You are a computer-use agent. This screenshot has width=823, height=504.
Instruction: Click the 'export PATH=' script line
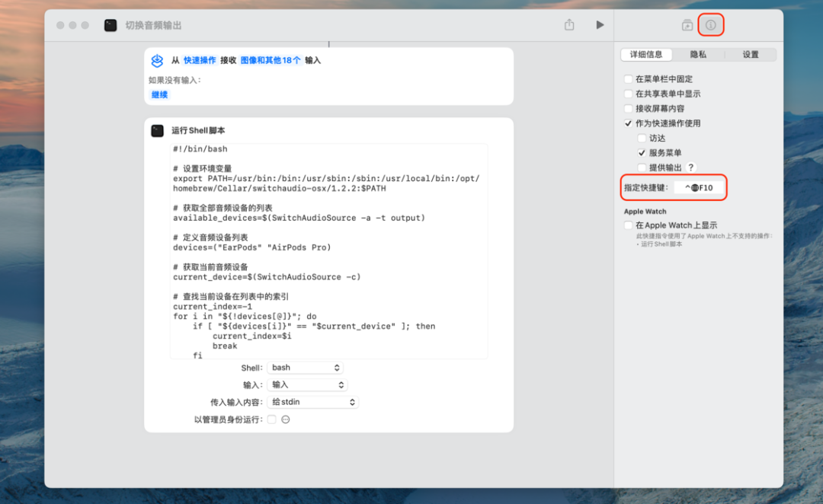(x=326, y=183)
